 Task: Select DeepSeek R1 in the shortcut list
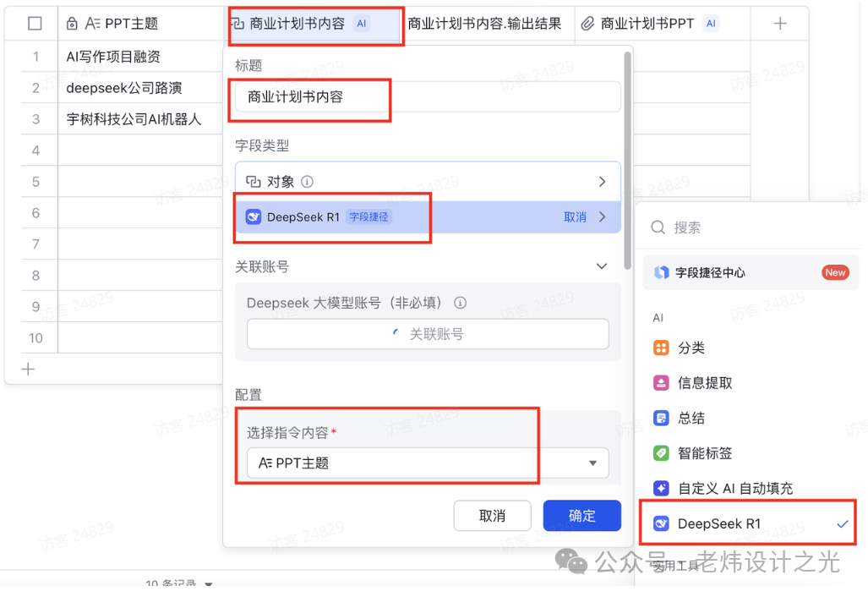coord(751,523)
